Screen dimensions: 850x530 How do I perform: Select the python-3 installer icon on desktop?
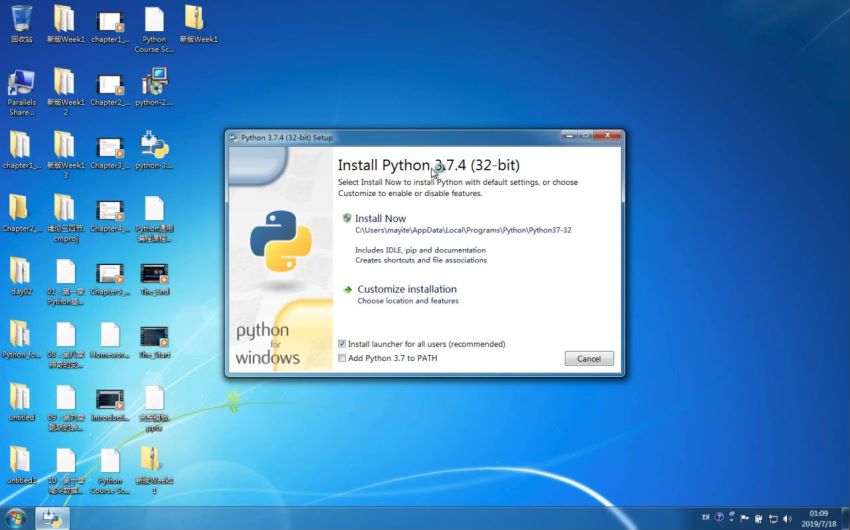pyautogui.click(x=154, y=151)
